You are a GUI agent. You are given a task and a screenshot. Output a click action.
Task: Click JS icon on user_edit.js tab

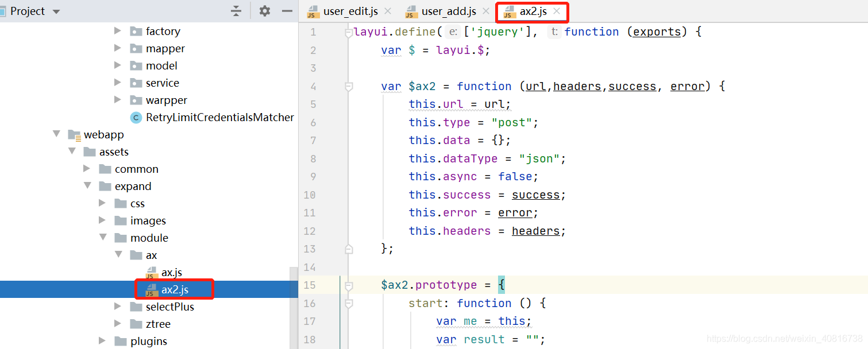pos(313,11)
